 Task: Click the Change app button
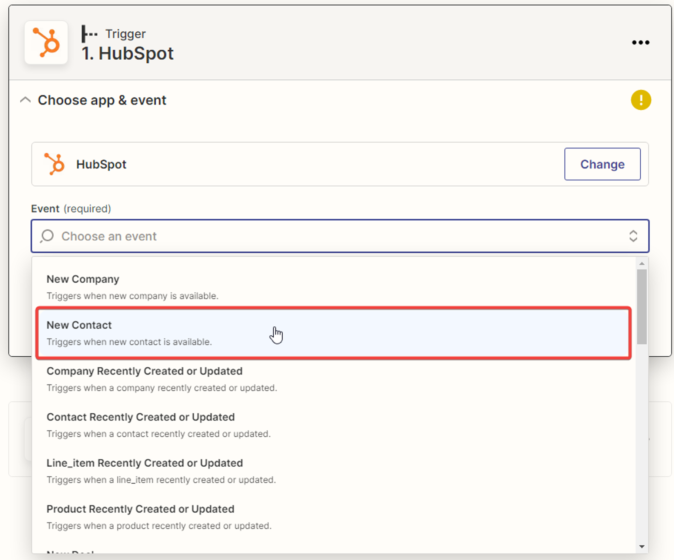pos(602,164)
